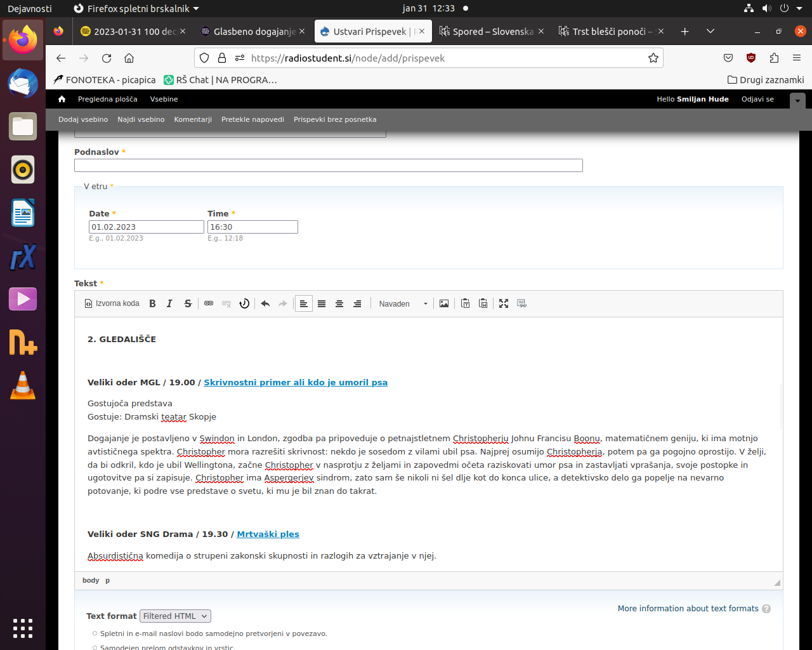Apply italic formatting in the editor toolbar
The width and height of the screenshot is (812, 650).
click(x=169, y=304)
